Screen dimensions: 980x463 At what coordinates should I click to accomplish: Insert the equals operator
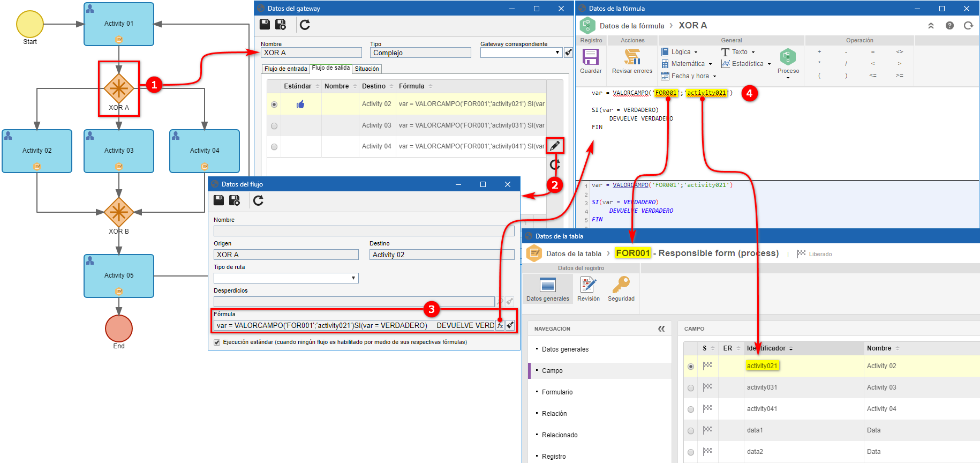(872, 52)
